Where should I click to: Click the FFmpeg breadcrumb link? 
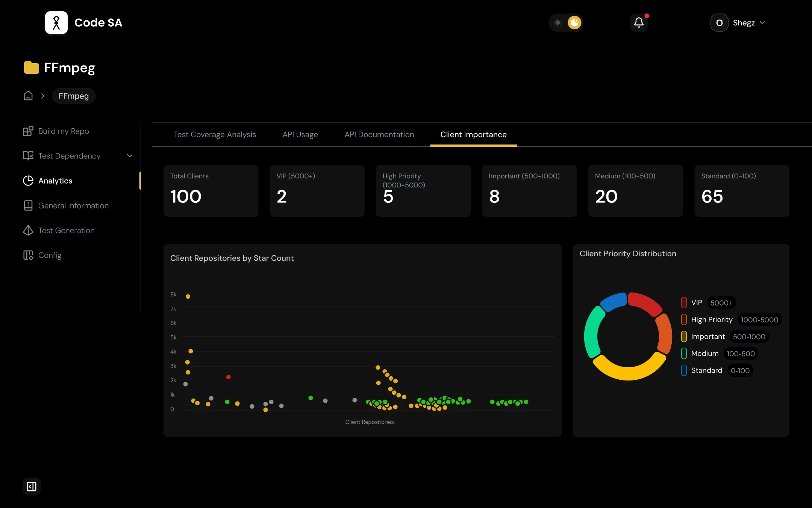pyautogui.click(x=74, y=96)
